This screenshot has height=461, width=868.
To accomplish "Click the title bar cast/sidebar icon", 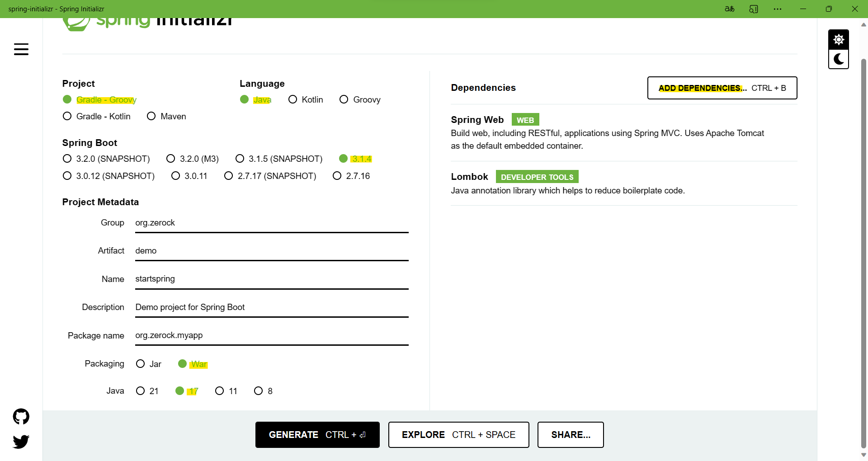I will 754,9.
